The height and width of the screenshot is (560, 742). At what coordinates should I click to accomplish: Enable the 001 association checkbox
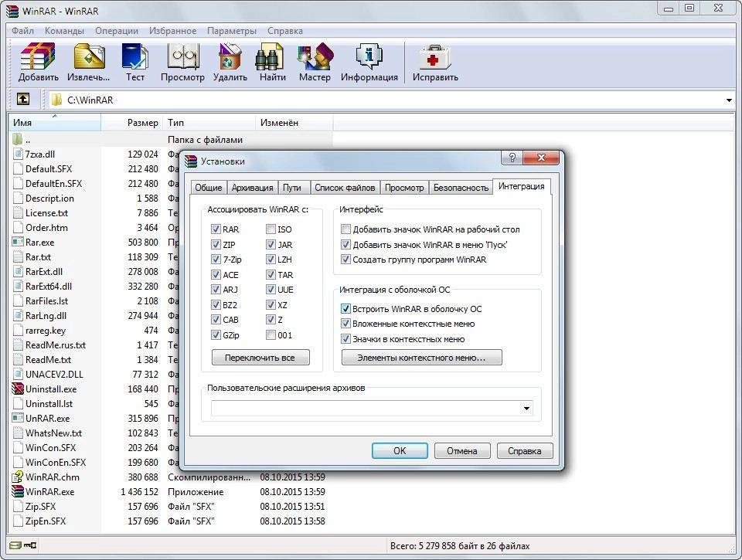pos(271,335)
